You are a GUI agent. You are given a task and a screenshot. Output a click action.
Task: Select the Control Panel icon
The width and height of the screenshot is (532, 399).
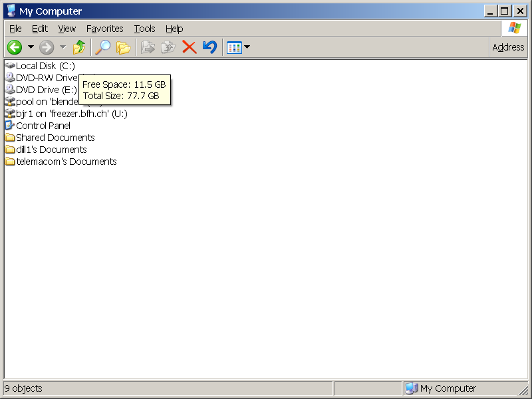click(10, 125)
